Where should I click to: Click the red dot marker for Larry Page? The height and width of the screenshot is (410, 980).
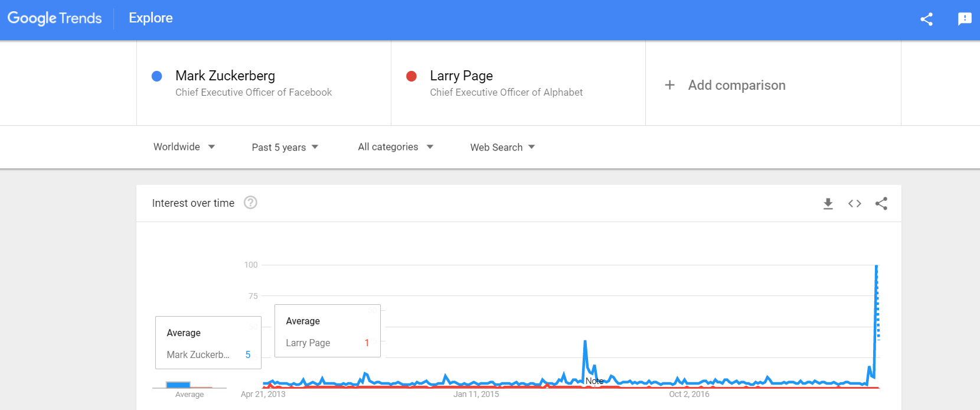pos(411,76)
